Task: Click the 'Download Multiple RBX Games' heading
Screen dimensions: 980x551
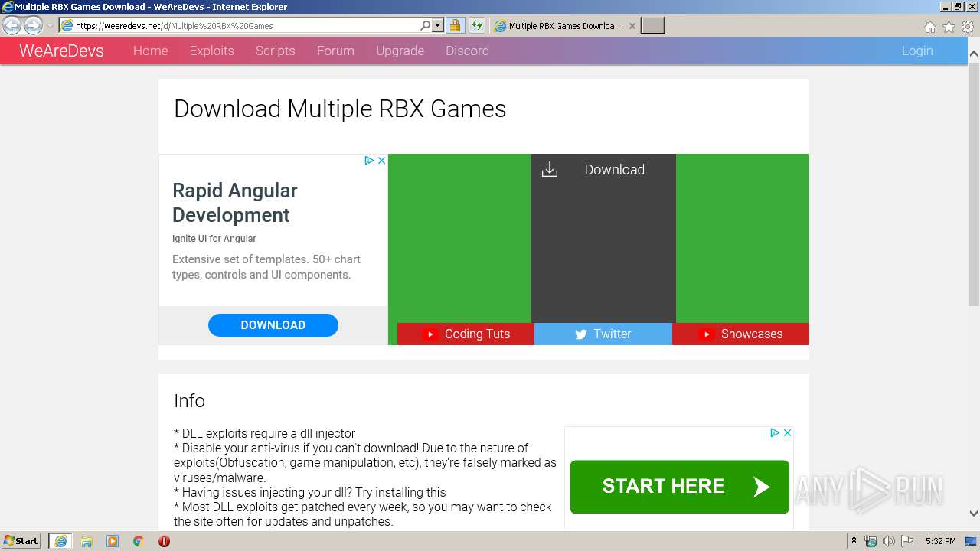Action: 340,109
